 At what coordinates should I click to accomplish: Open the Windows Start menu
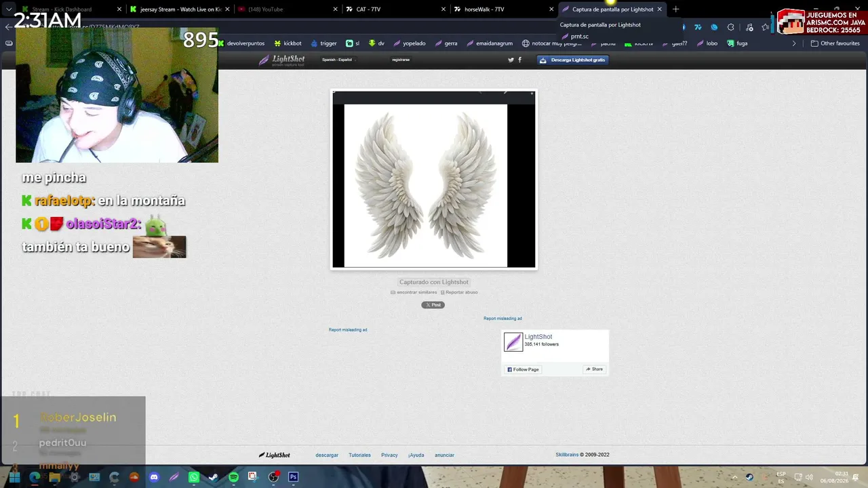(14, 477)
